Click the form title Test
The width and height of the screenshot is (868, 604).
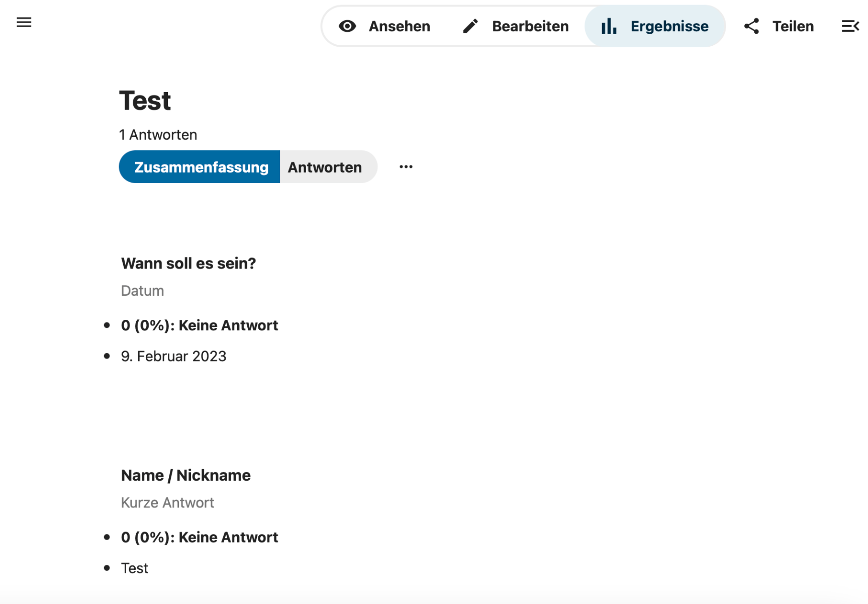[145, 101]
